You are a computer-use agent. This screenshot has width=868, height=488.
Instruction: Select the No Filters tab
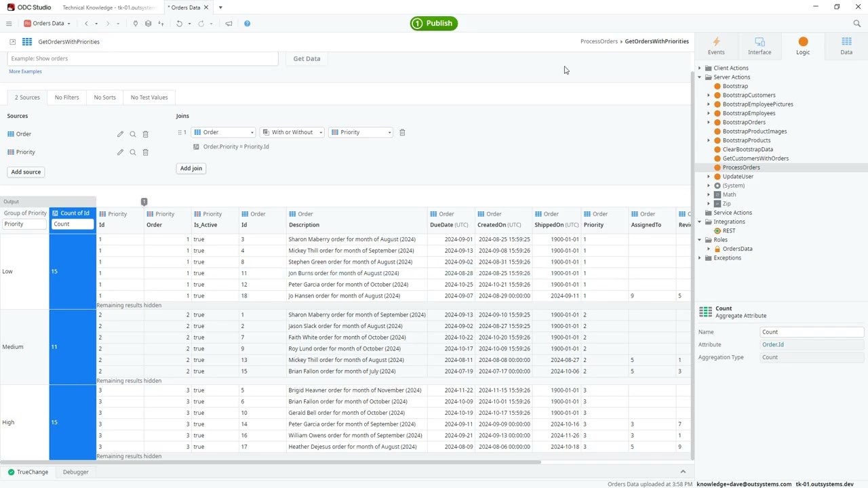click(66, 98)
